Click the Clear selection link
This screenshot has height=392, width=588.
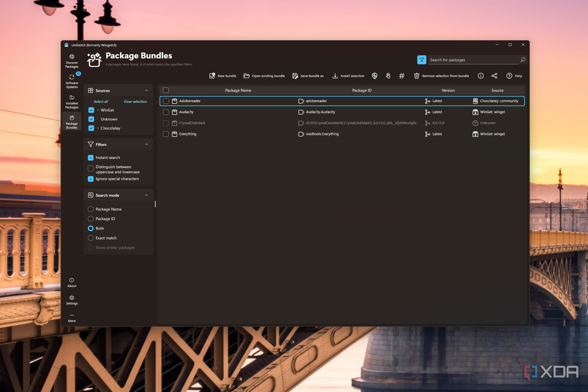pos(135,102)
